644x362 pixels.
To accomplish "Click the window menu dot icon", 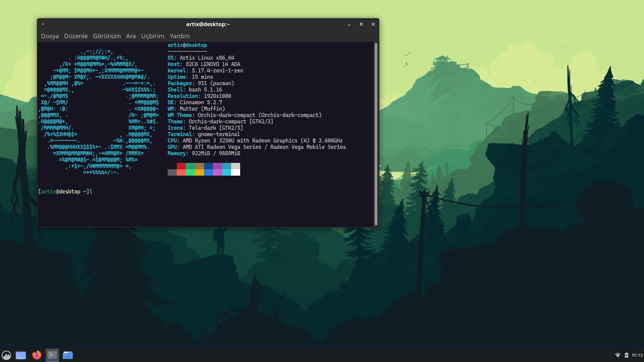I will [43, 24].
